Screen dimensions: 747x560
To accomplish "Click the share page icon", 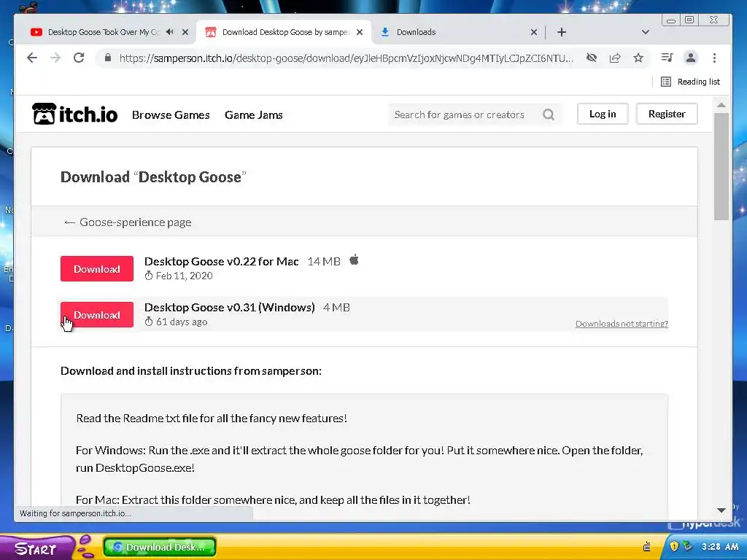I will (x=615, y=58).
